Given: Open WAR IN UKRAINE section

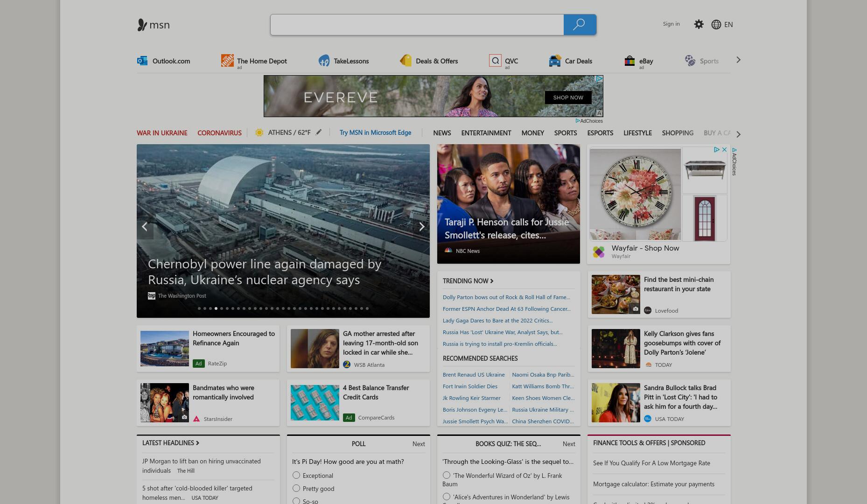Looking at the screenshot, I should tap(162, 133).
